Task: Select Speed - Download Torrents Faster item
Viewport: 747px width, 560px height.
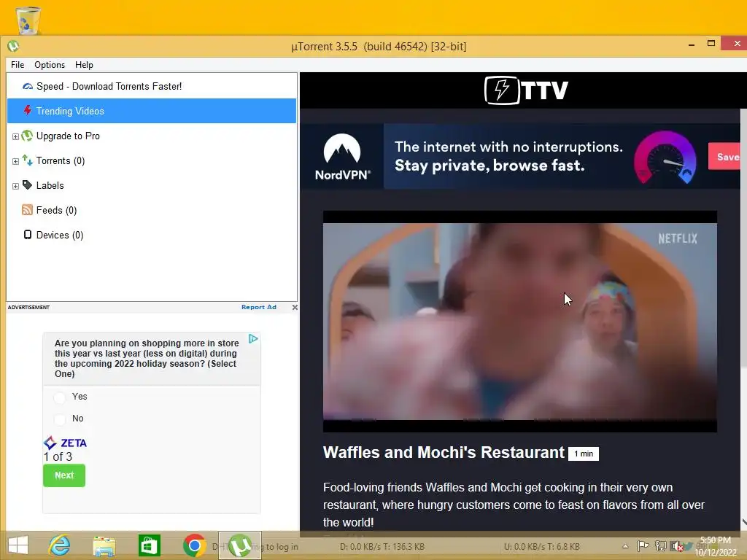Action: click(152, 86)
